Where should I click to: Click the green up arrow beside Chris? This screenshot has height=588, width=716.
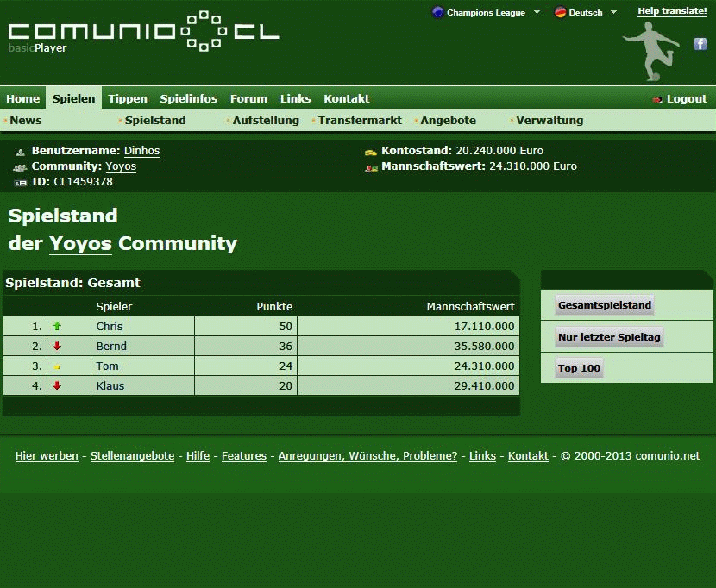58,327
